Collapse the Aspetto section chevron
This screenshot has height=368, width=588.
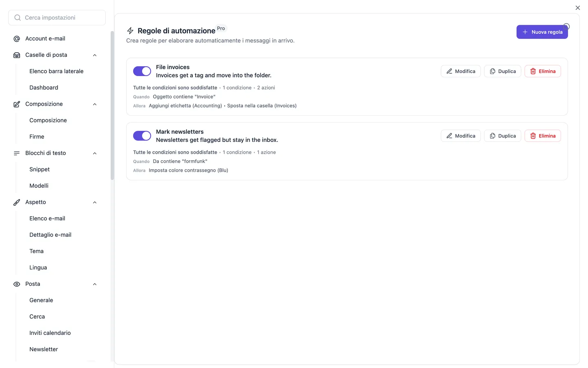(x=95, y=202)
